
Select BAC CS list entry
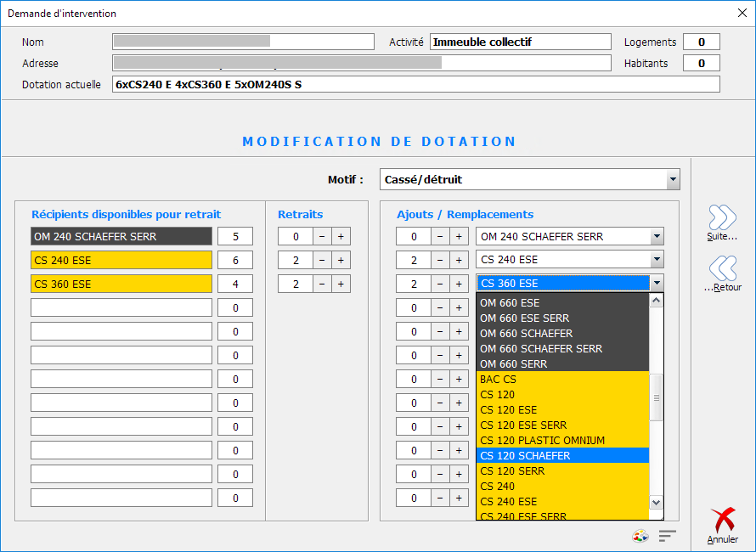point(562,380)
